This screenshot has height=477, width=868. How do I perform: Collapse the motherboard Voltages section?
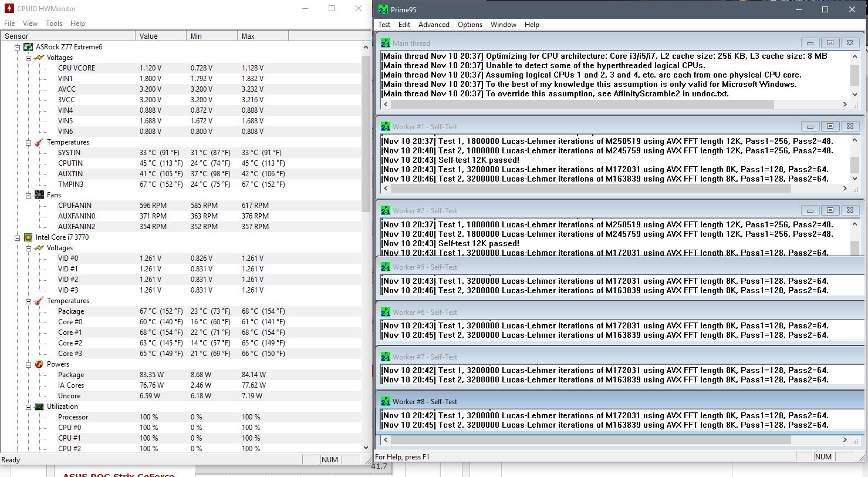click(x=28, y=58)
